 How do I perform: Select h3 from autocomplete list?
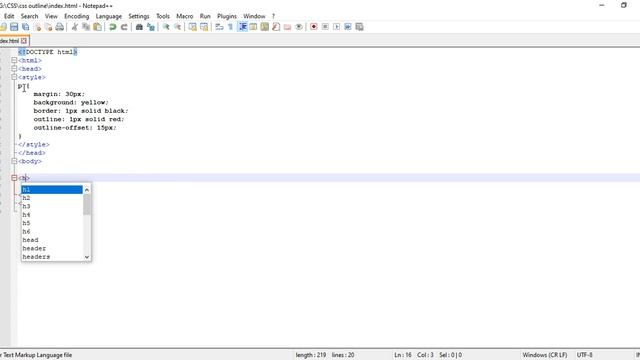[x=52, y=207]
